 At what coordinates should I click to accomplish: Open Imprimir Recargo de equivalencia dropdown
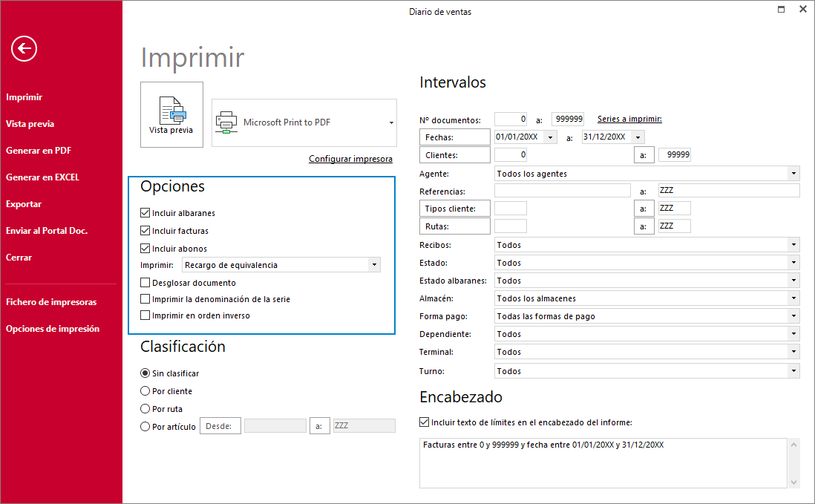tap(374, 265)
